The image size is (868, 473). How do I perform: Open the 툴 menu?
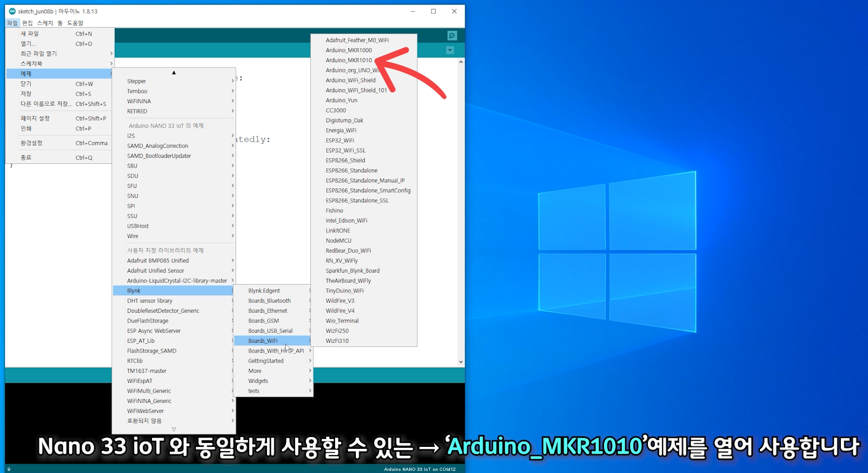[60, 23]
